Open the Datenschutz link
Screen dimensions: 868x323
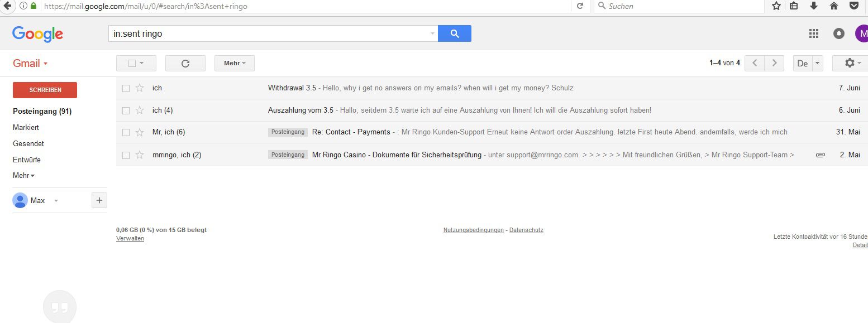(526, 230)
